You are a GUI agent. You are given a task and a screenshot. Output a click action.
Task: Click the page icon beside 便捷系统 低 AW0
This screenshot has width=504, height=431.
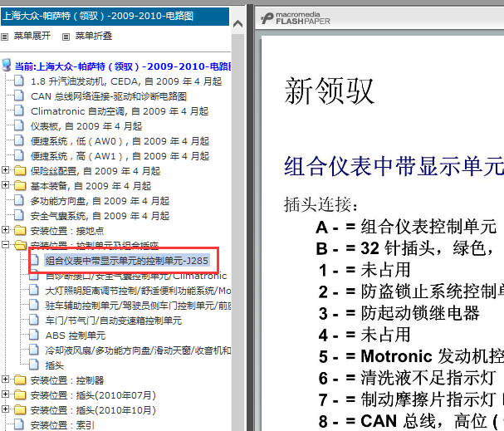[x=19, y=140]
